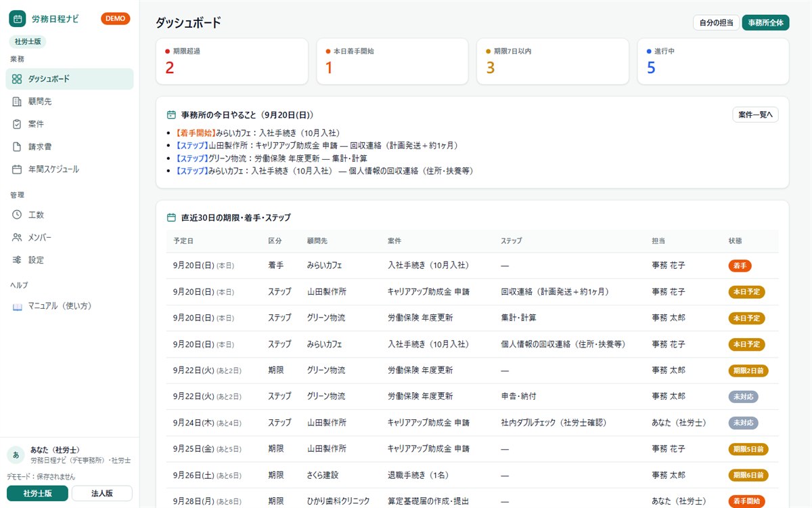Click 算定基礎届の作成・提出 case cell

coord(428,501)
